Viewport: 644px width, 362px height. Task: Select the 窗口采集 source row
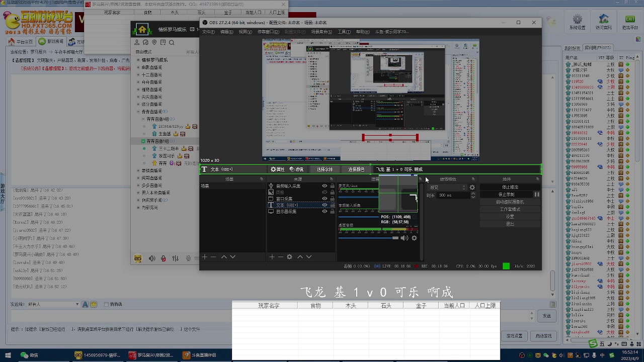(x=301, y=199)
